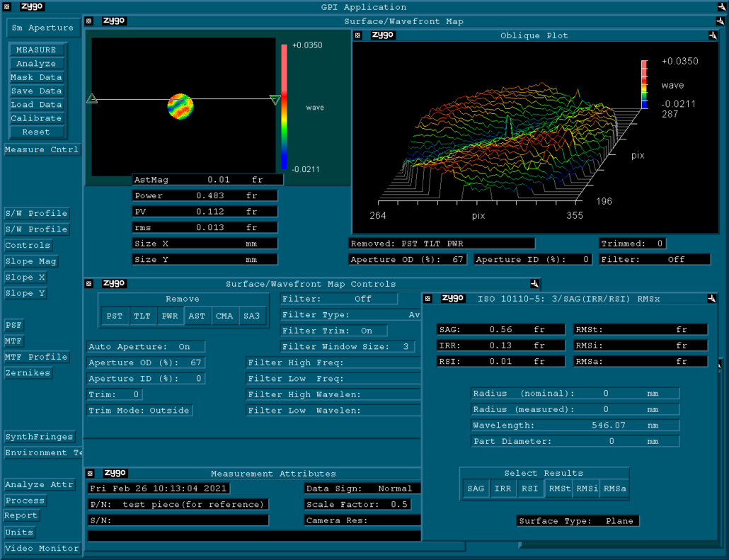
Task: Click the pin icon of GPI Application title bar
Action: (x=721, y=7)
